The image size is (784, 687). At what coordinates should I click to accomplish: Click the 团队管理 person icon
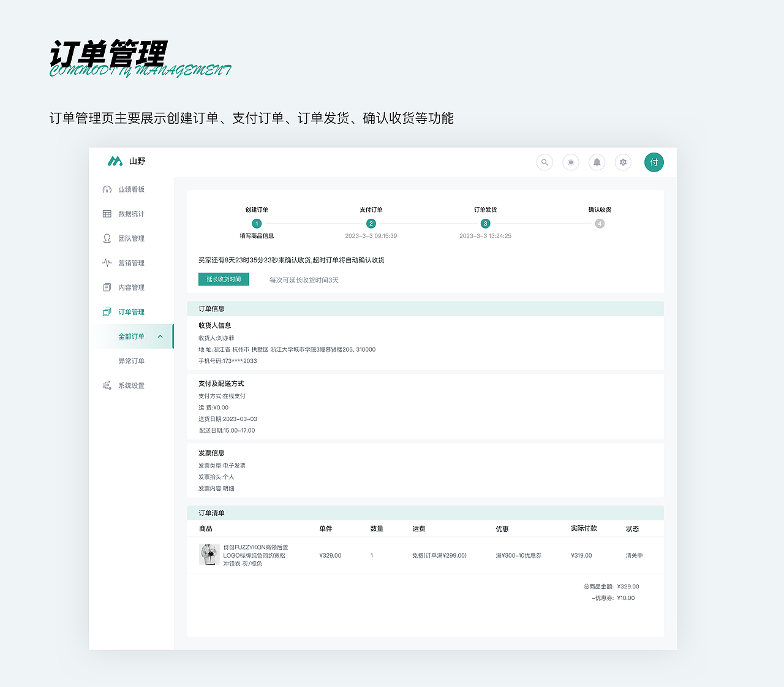point(107,238)
